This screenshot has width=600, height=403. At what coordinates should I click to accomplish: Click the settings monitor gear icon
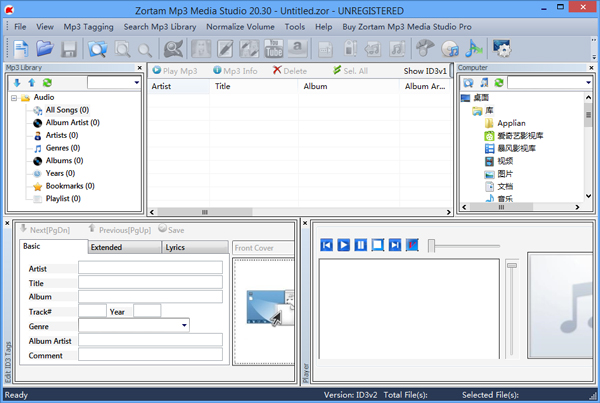(501, 49)
